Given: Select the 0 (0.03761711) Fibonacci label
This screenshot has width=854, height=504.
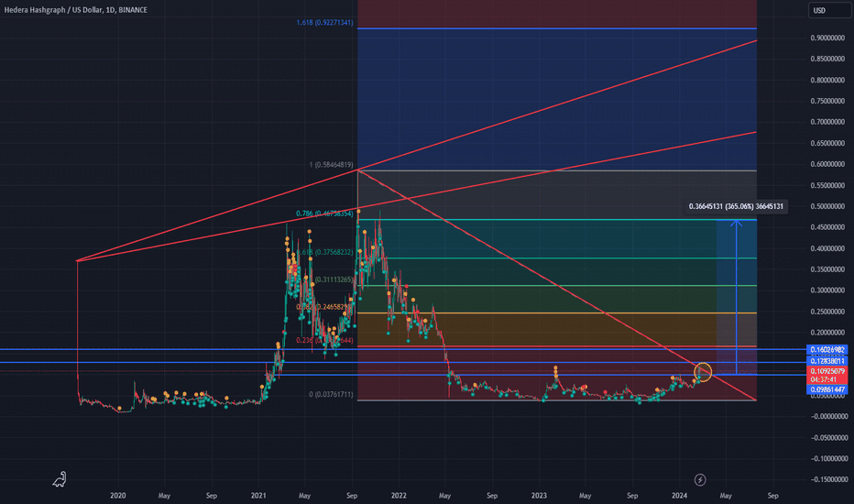Looking at the screenshot, I should click(331, 394).
